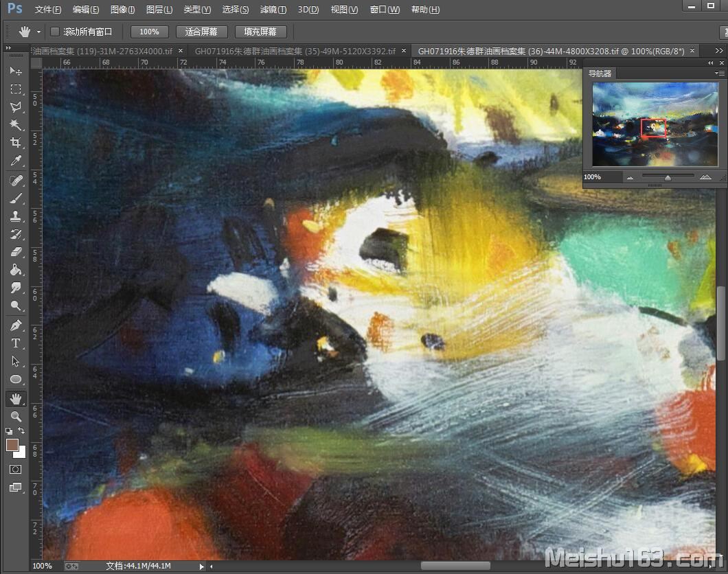The height and width of the screenshot is (574, 728).
Task: Choose the Brush tool
Action: point(16,198)
